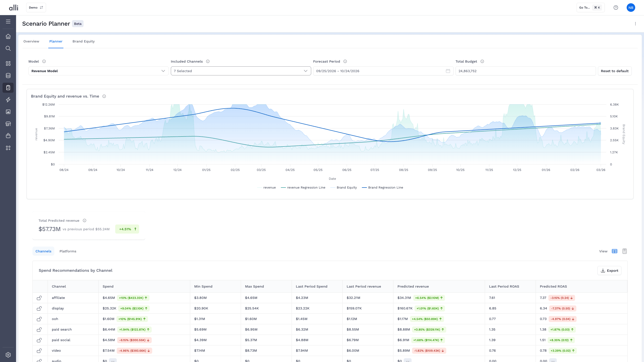The height and width of the screenshot is (362, 644).
Task: Open the Demo client switcher
Action: point(36,8)
